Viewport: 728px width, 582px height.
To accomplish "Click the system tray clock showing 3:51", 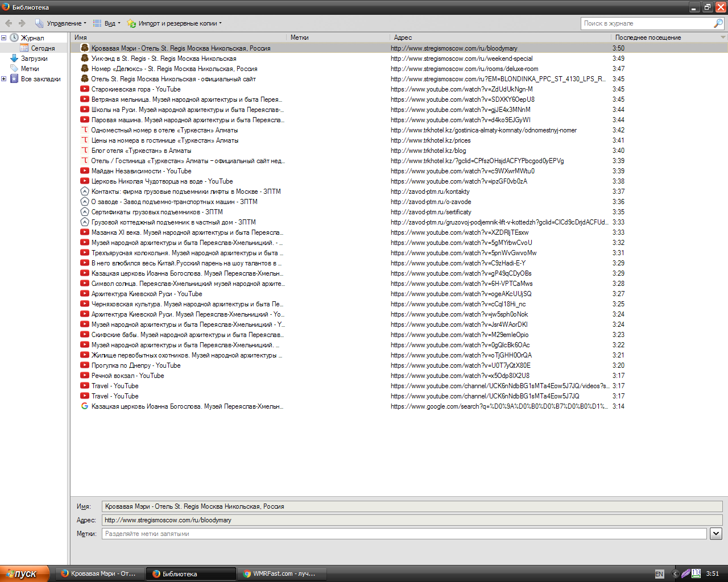I will coord(713,573).
